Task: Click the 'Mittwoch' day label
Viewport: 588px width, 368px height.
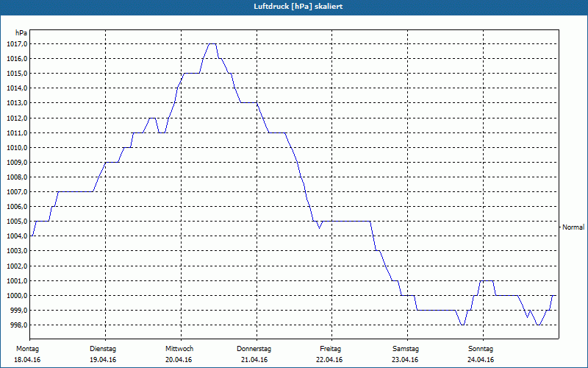Action: pyautogui.click(x=179, y=349)
